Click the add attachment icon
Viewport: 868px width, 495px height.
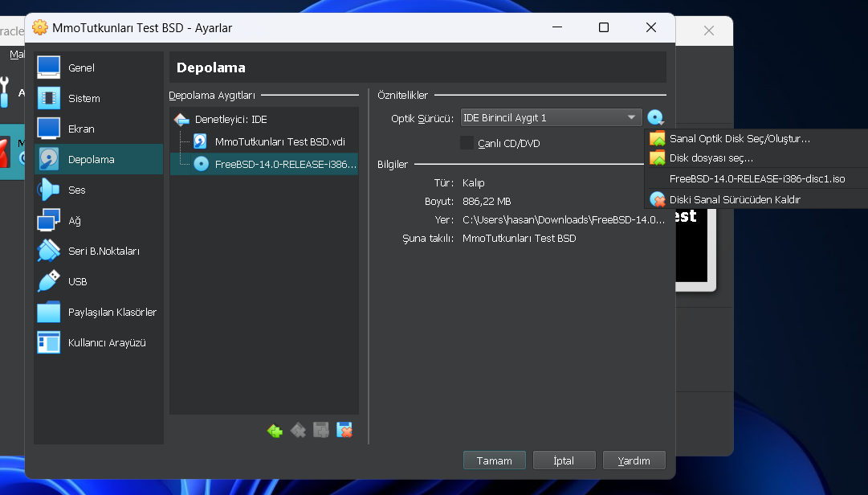[321, 430]
